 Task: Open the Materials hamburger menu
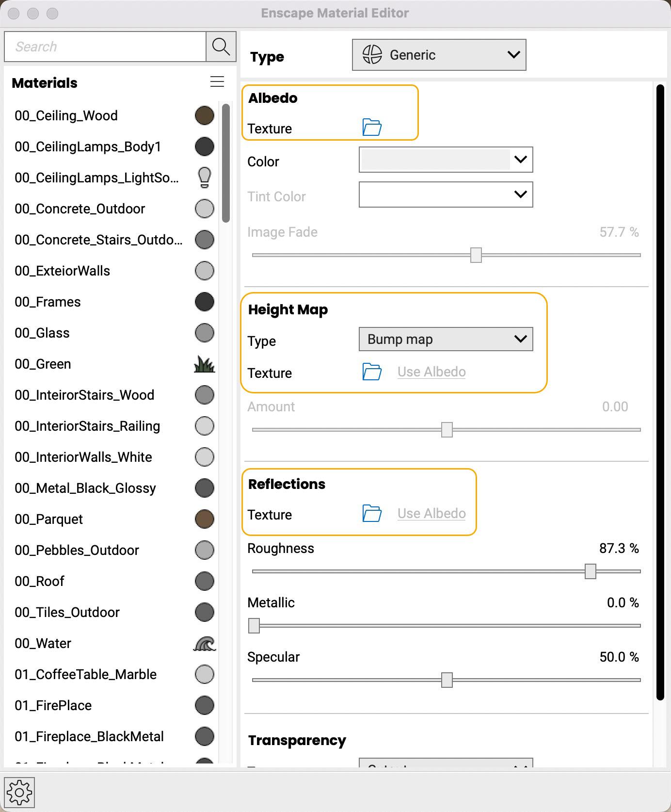pos(217,81)
